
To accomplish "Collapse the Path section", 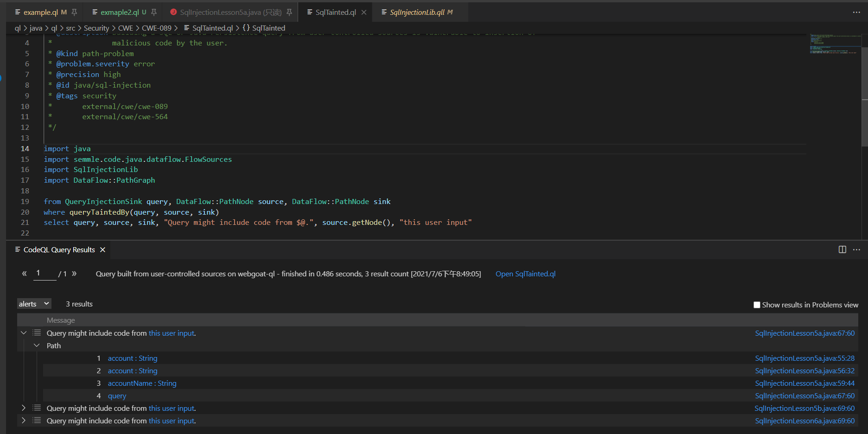I will pyautogui.click(x=37, y=345).
